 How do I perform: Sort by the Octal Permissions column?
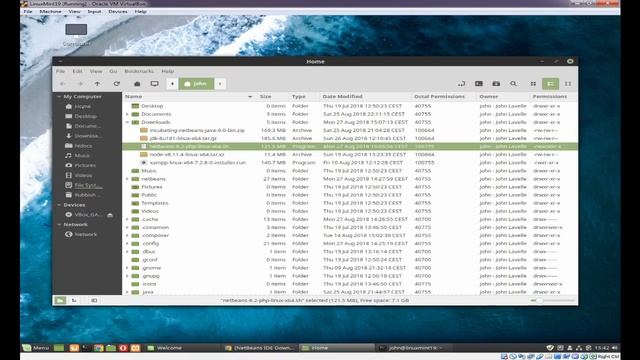coord(444,96)
